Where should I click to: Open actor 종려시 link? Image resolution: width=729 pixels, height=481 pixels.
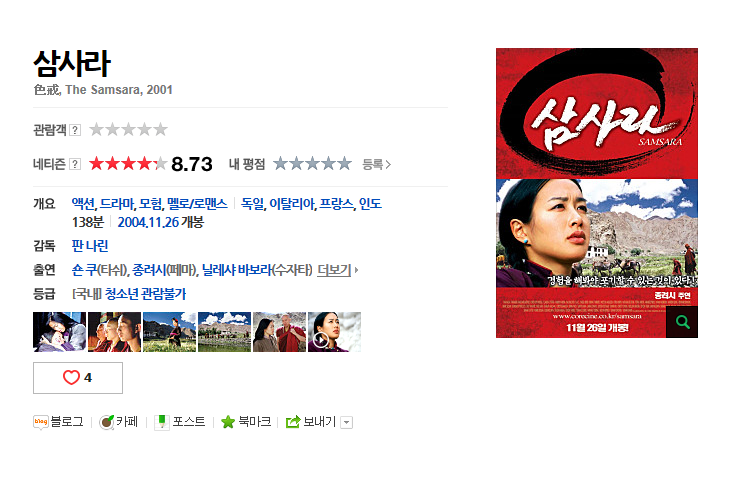[149, 270]
